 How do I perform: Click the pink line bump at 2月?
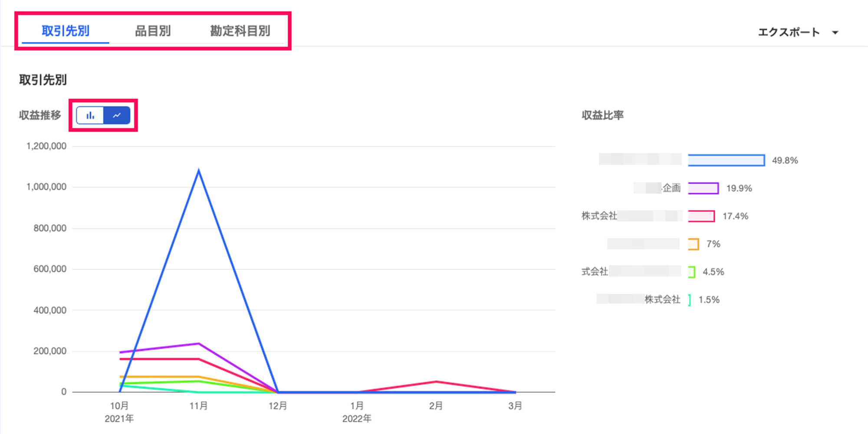[436, 382]
